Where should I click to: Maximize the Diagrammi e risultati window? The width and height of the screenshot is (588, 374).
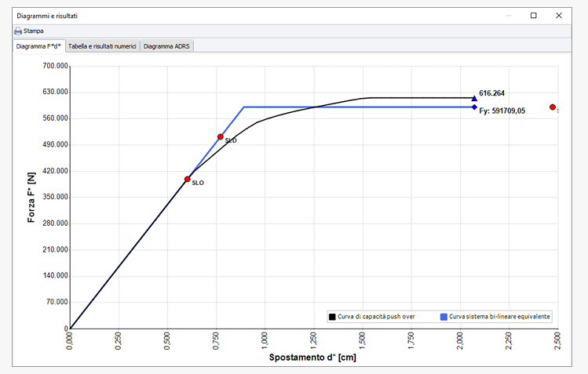click(x=533, y=15)
